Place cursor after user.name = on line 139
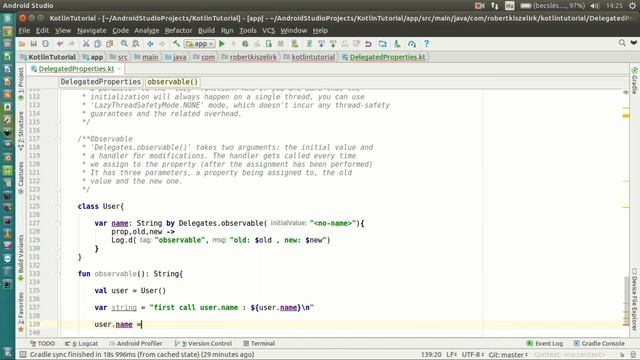640x360 pixels. coord(142,324)
